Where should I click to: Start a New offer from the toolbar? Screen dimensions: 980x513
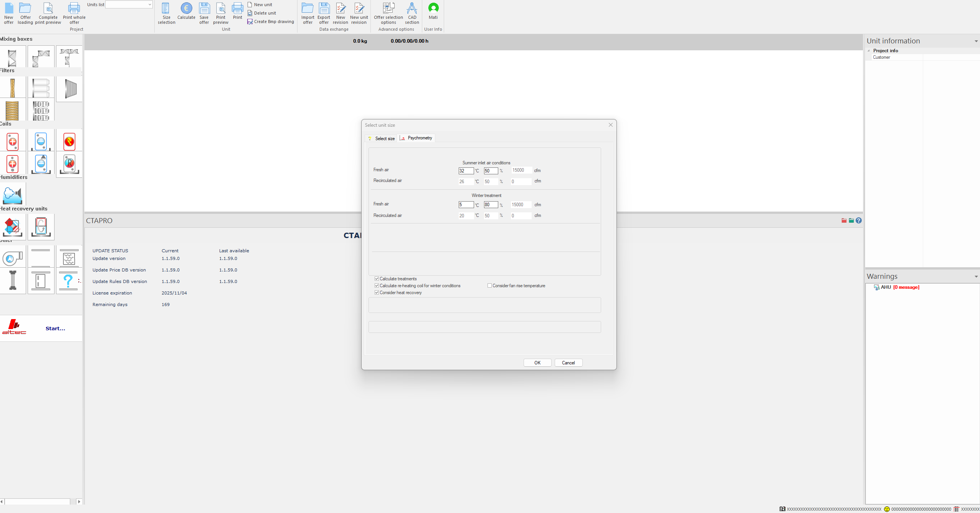coord(8,13)
